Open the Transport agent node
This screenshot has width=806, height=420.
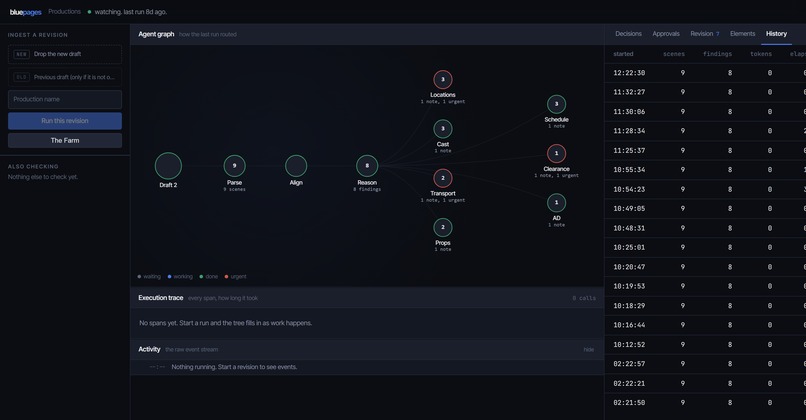[443, 178]
